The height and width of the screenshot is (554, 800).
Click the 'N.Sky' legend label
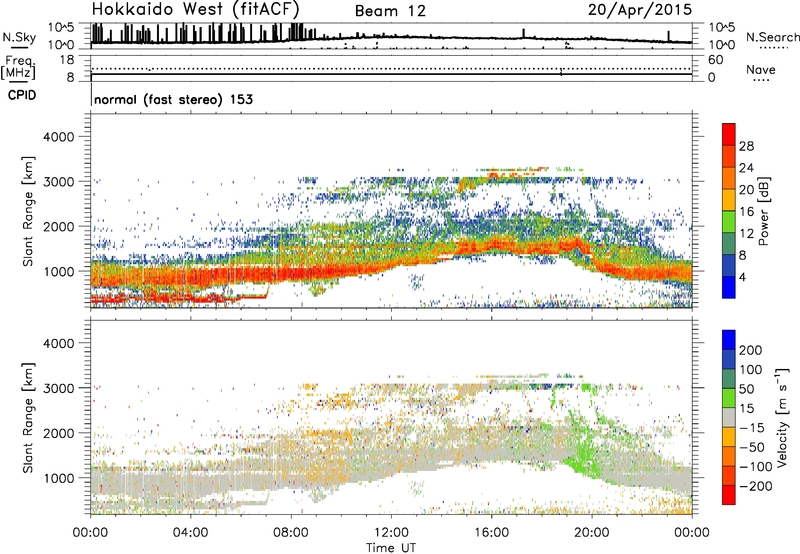19,37
